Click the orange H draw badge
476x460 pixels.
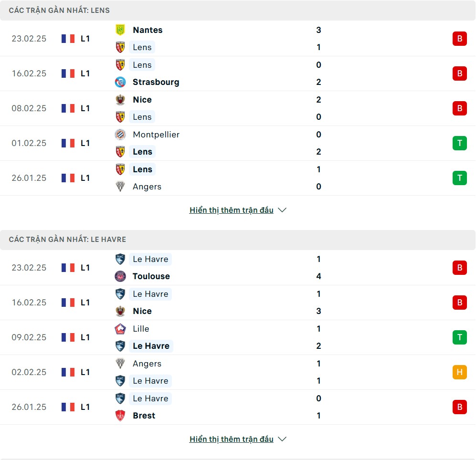tap(459, 372)
